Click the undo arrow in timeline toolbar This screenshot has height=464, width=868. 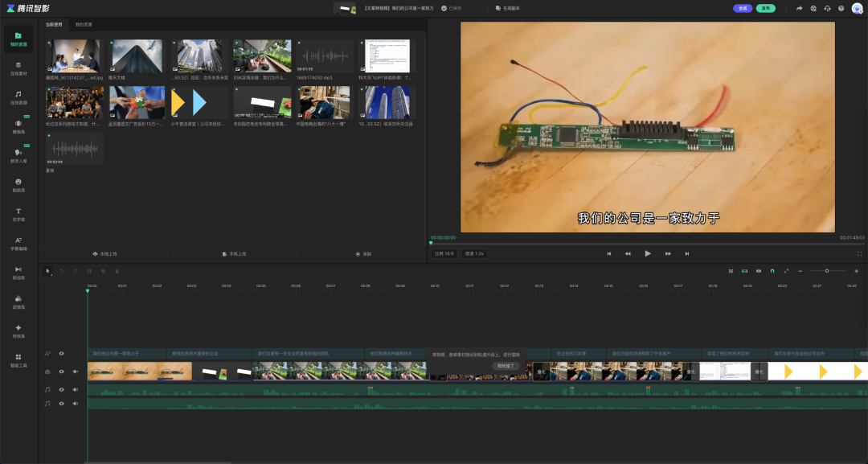click(61, 271)
